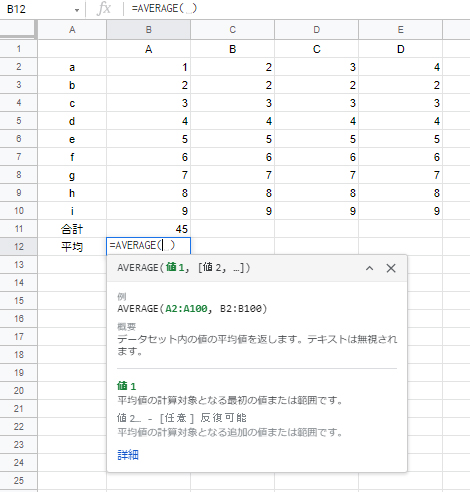Click cell A4 labeled c
This screenshot has width=470, height=492.
click(72, 103)
